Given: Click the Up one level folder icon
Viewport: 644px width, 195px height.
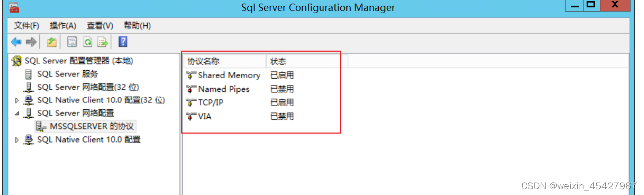Looking at the screenshot, I should (x=51, y=42).
